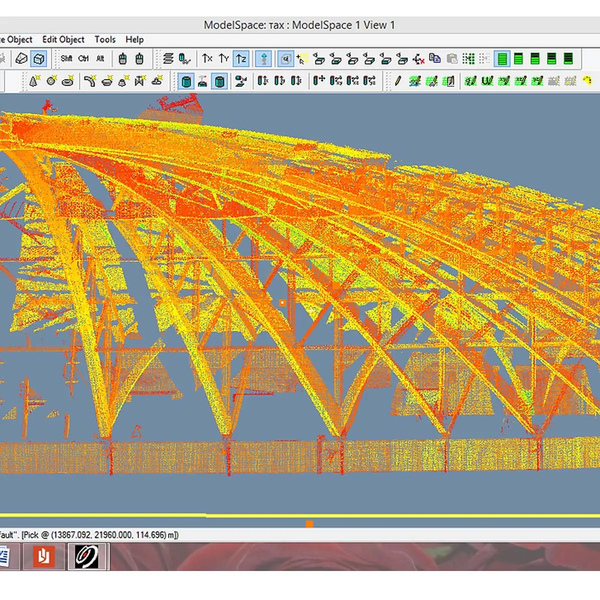Select the highlighted up-arrow Z axis button

coord(242,59)
